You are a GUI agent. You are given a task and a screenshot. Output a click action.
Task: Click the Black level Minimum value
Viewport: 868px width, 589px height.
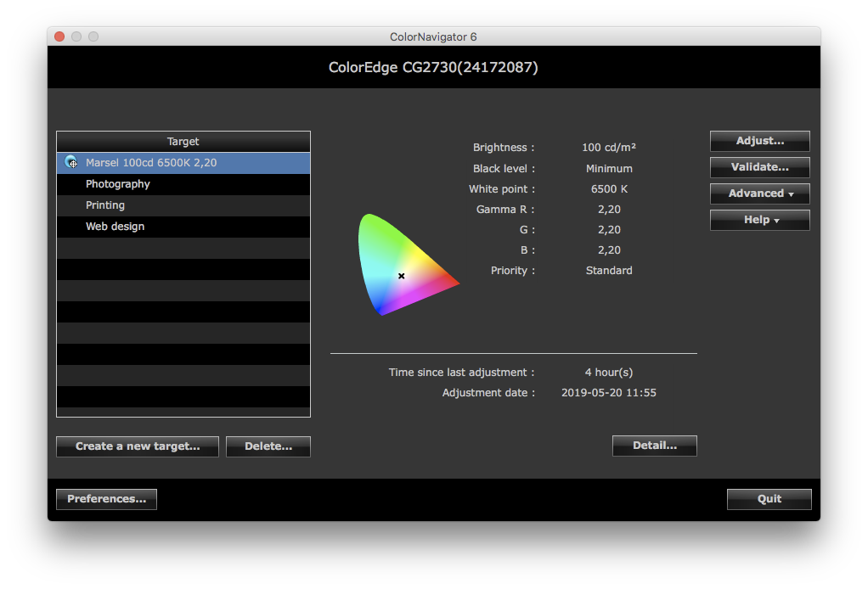pos(609,169)
